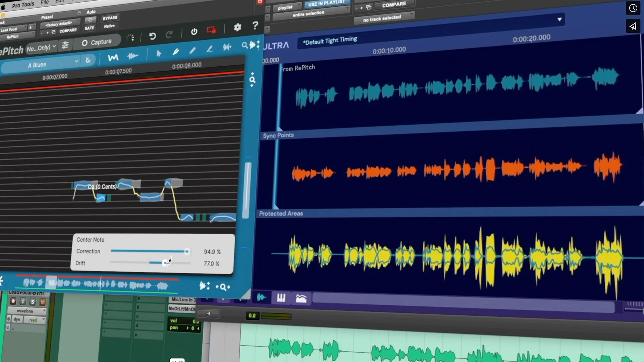The height and width of the screenshot is (362, 644).
Task: Show the piano keys view in VocAlign
Action: point(281,298)
